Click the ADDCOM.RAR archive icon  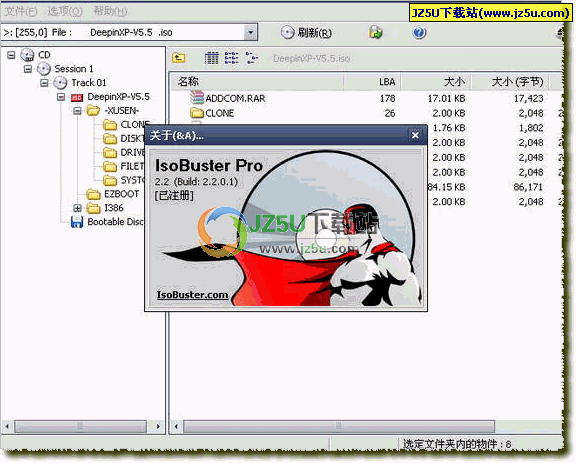pos(197,98)
